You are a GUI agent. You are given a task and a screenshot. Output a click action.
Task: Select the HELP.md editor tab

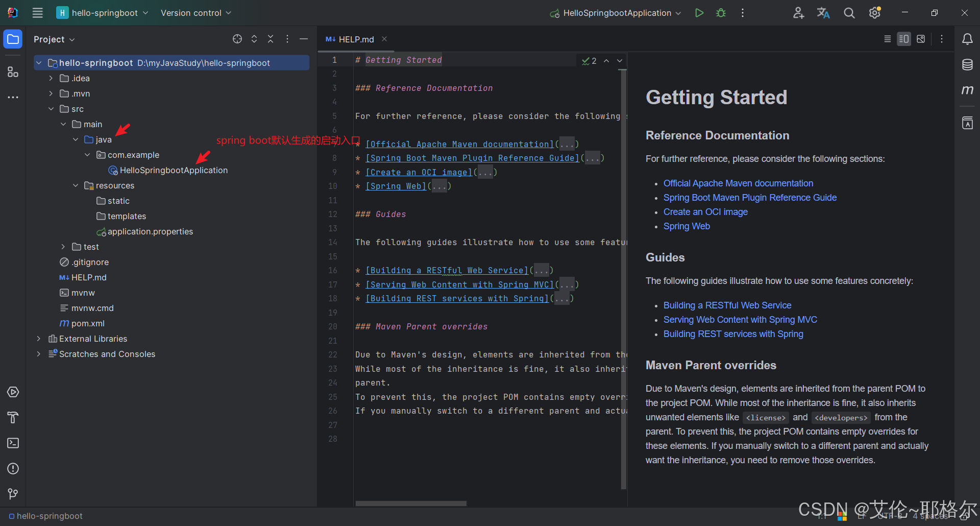[x=356, y=39]
